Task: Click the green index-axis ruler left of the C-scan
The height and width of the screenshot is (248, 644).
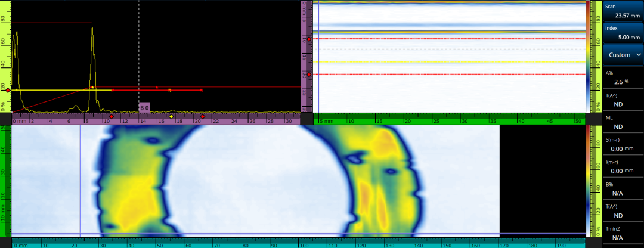Action: pyautogui.click(x=5, y=181)
